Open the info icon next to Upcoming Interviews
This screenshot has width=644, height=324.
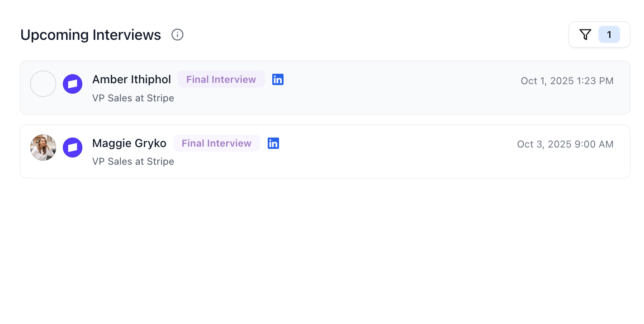(x=177, y=35)
